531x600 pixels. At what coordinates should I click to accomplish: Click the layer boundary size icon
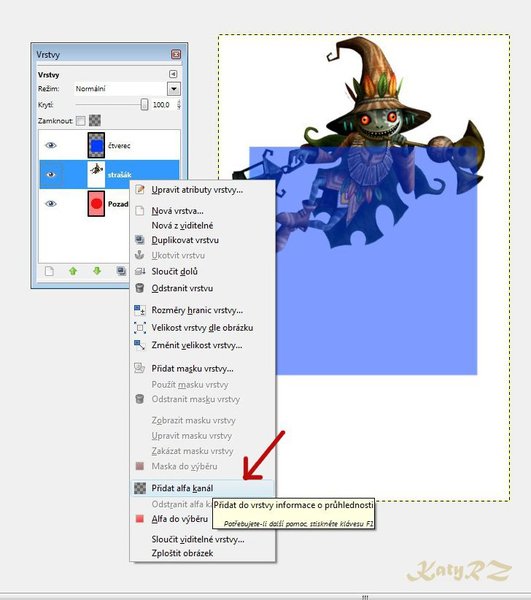(x=140, y=310)
